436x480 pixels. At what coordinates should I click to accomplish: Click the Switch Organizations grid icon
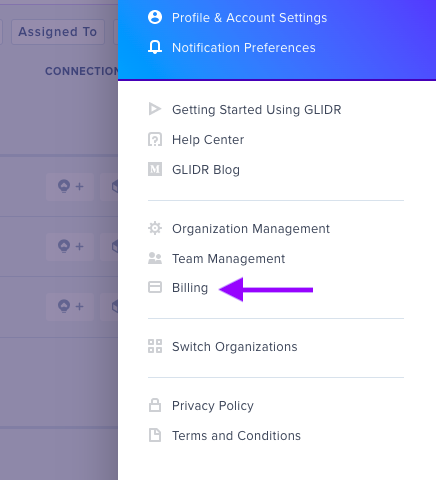155,346
